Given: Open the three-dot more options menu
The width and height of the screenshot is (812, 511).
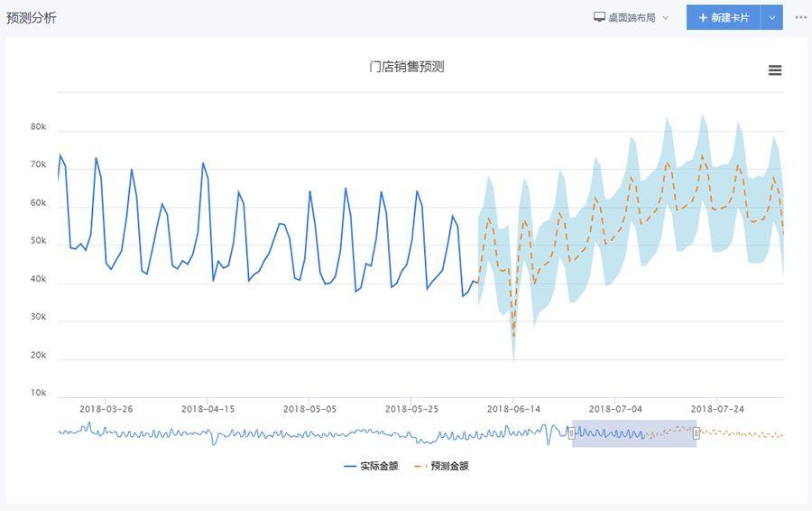Looking at the screenshot, I should 800,17.
